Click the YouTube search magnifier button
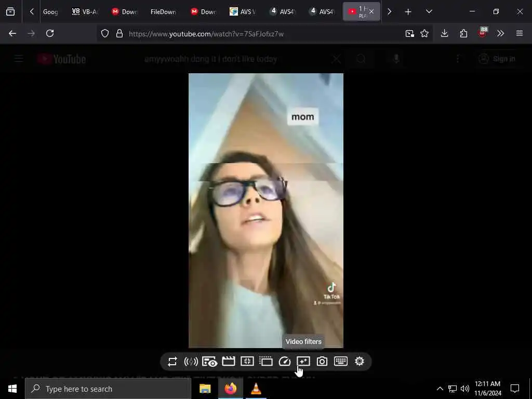This screenshot has height=399, width=532. pos(361,59)
